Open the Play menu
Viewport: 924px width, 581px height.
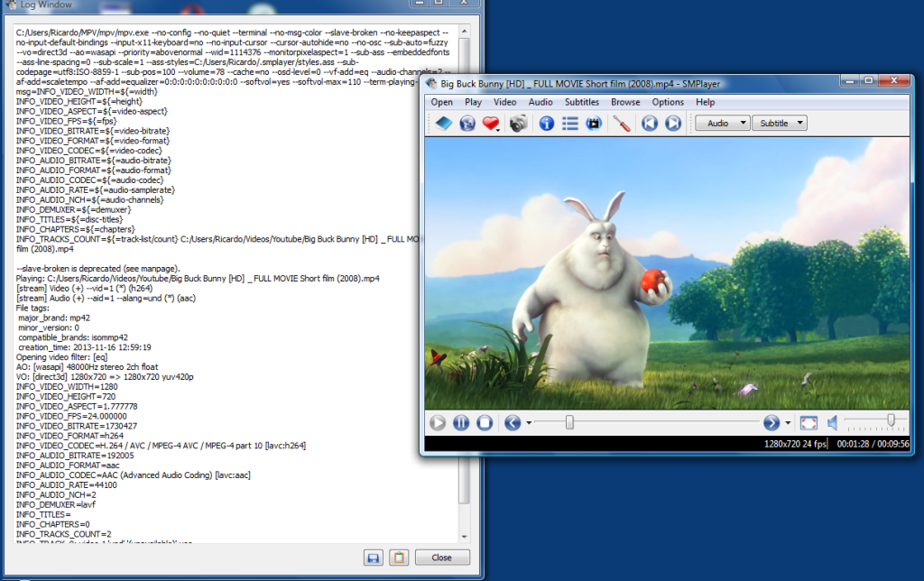point(473,102)
